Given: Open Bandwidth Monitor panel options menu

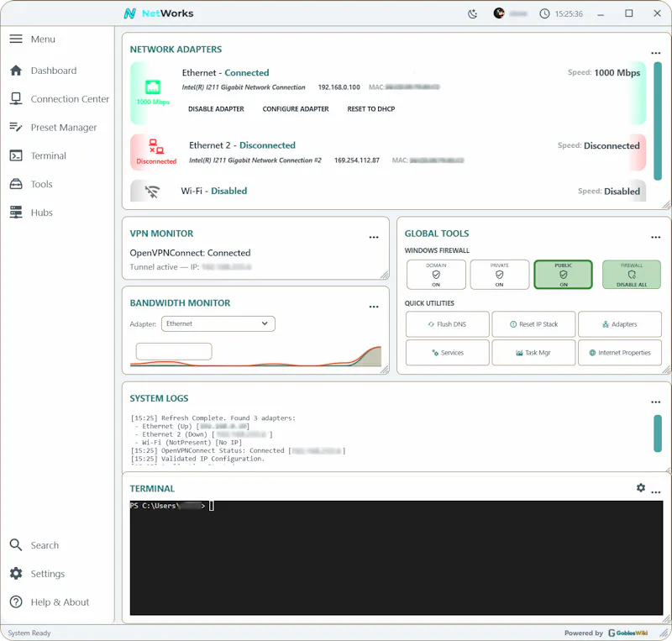Looking at the screenshot, I should click(x=374, y=307).
